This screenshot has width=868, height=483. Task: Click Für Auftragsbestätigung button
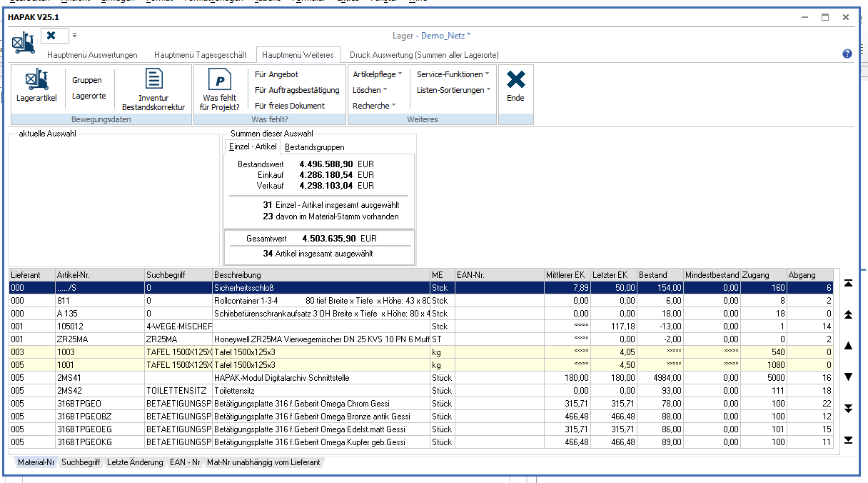pyautogui.click(x=297, y=90)
